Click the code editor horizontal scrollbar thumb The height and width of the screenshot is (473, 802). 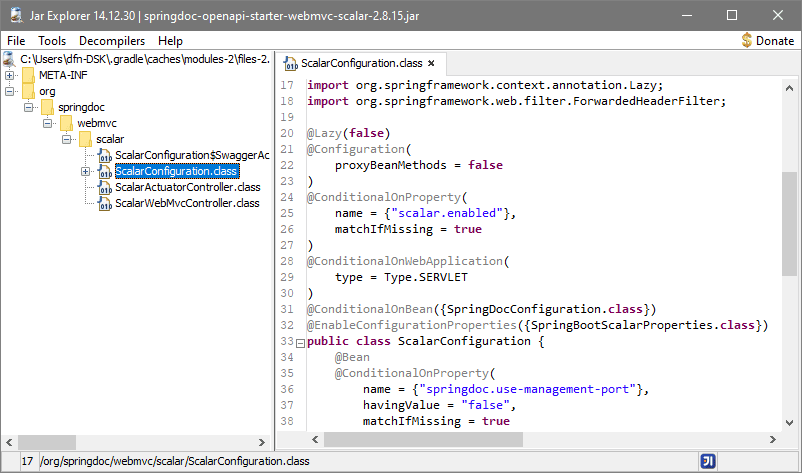[x=424, y=439]
